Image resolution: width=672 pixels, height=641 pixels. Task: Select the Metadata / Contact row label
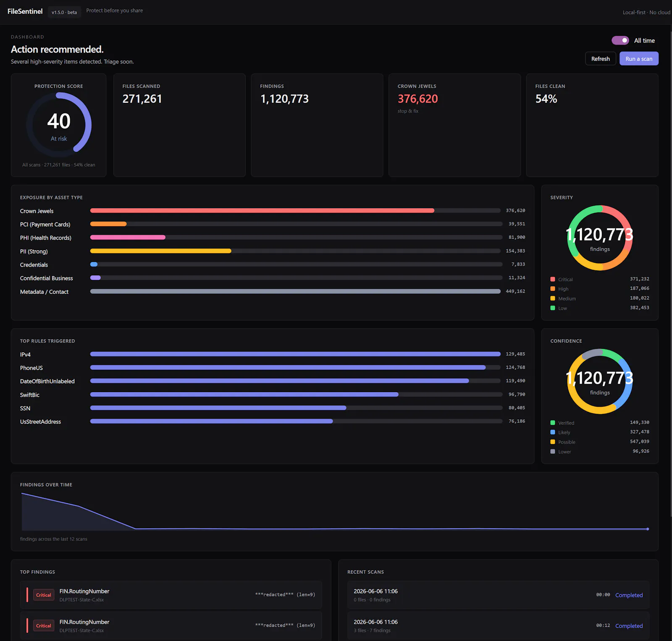(x=44, y=292)
